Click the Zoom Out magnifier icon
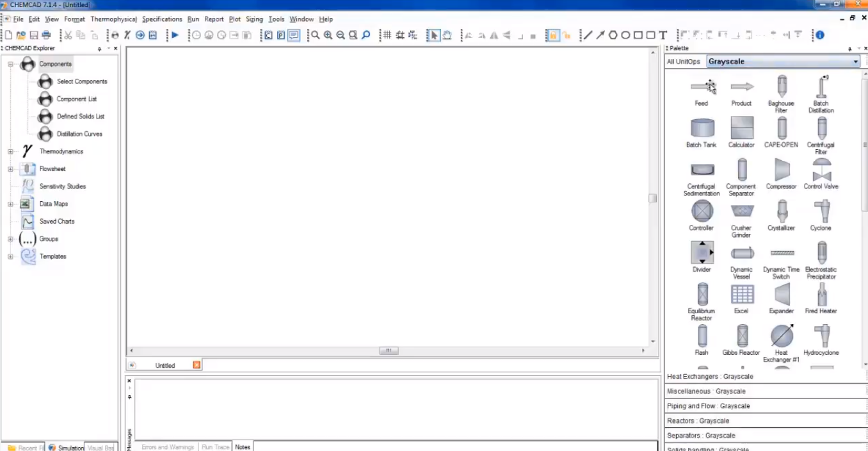This screenshot has width=868, height=451. (341, 35)
